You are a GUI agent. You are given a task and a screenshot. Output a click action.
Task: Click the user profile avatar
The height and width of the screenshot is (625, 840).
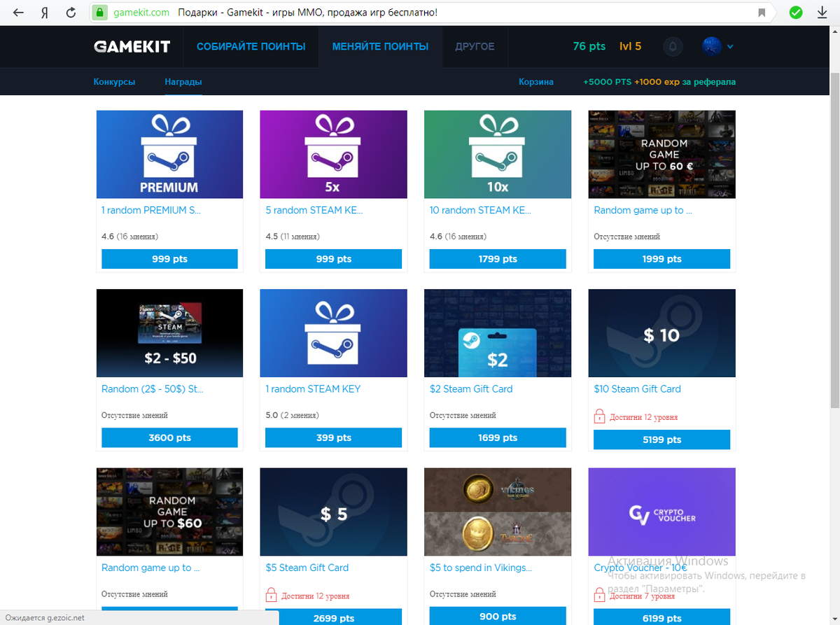[x=712, y=46]
